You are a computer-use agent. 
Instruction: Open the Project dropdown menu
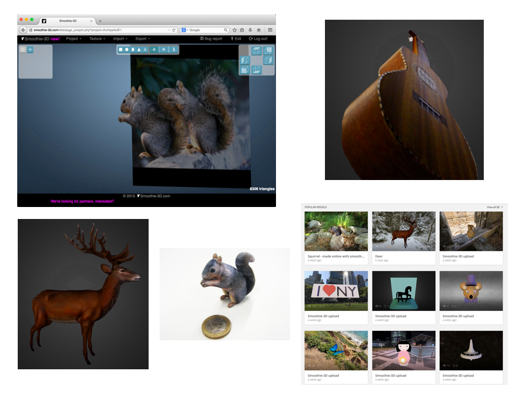coord(74,39)
